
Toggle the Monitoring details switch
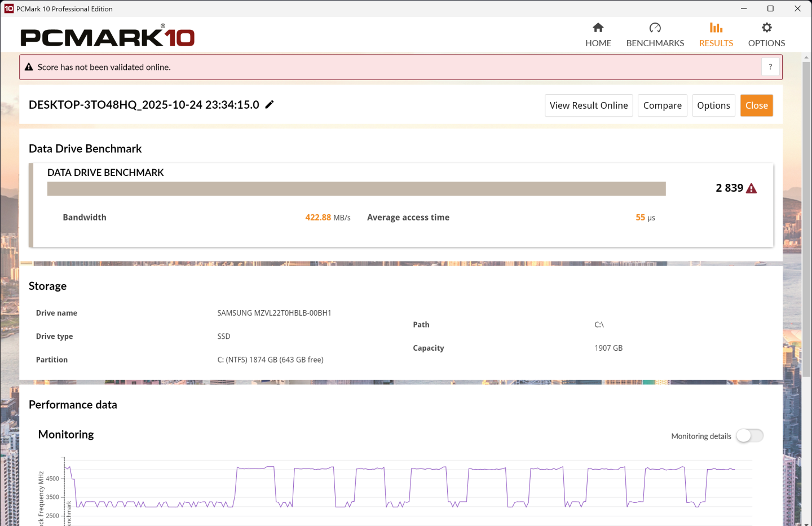tap(750, 436)
